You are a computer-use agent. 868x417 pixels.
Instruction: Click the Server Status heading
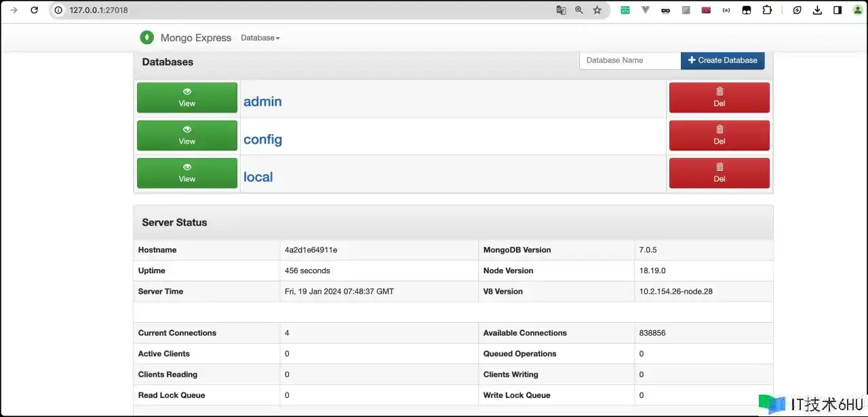click(x=174, y=222)
